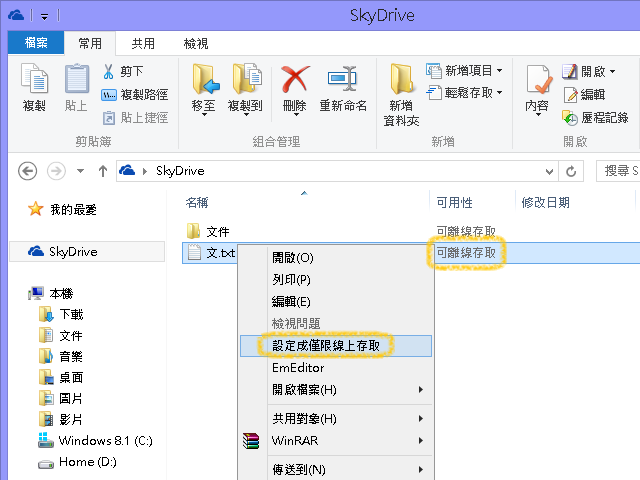Sort by the 名稱 (Name) column header

tap(197, 202)
